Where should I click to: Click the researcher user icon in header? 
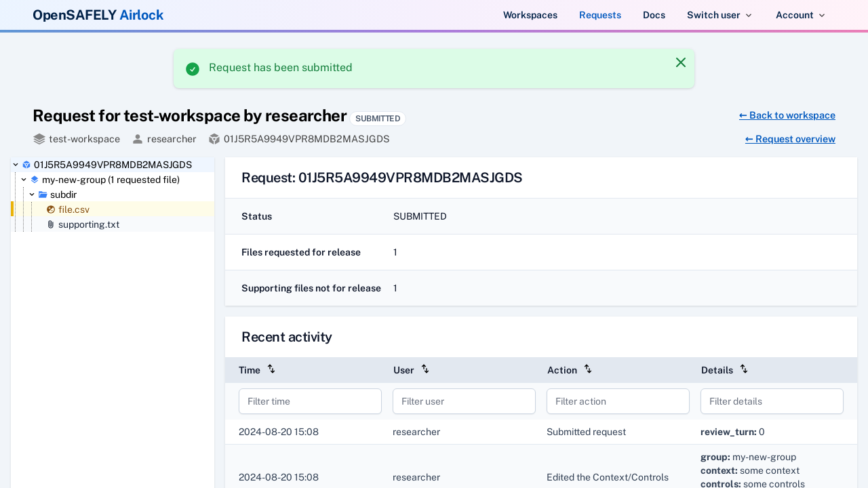[138, 139]
